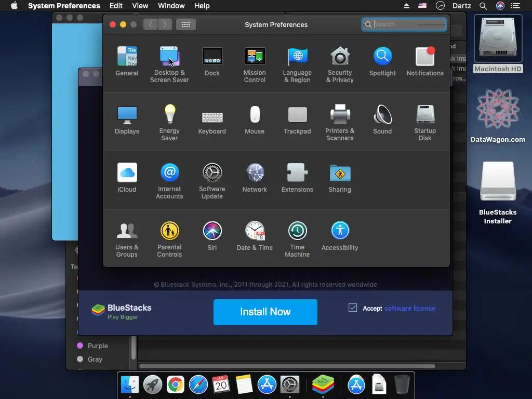The width and height of the screenshot is (532, 399).
Task: Click the Show All grid button
Action: pos(186,24)
